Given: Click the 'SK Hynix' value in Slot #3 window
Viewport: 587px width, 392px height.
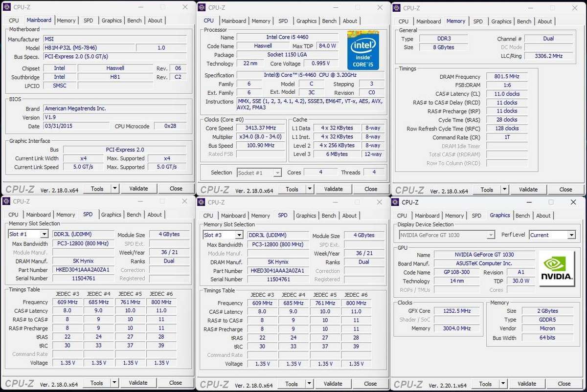Looking at the screenshot, I should [278, 262].
